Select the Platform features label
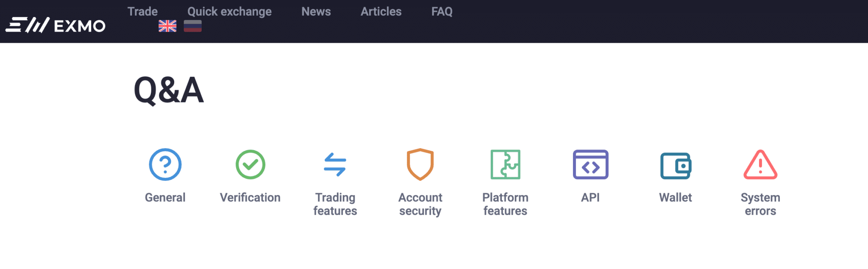 tap(506, 204)
